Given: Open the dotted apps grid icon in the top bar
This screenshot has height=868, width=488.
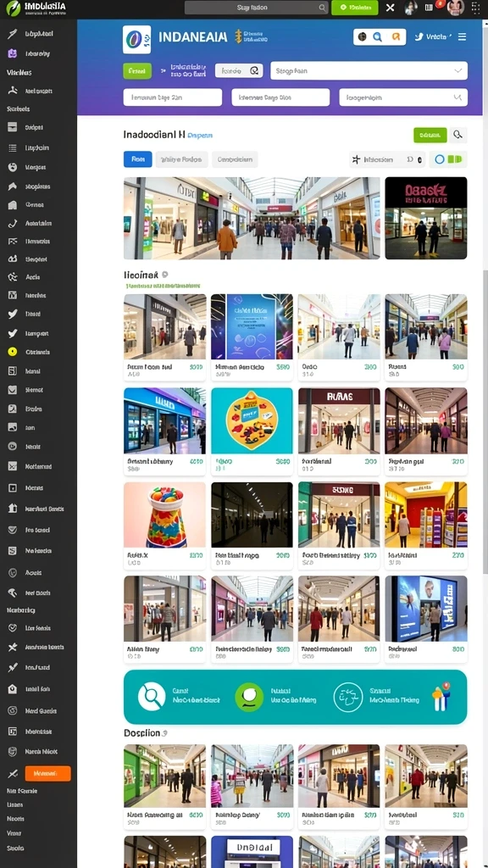Looking at the screenshot, I should 476,7.
